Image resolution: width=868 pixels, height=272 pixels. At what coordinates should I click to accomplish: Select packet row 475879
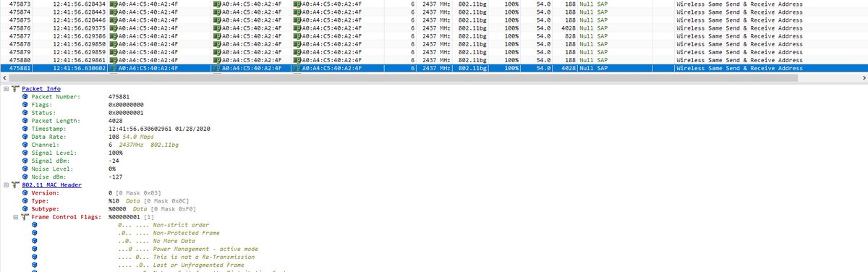tap(434, 51)
